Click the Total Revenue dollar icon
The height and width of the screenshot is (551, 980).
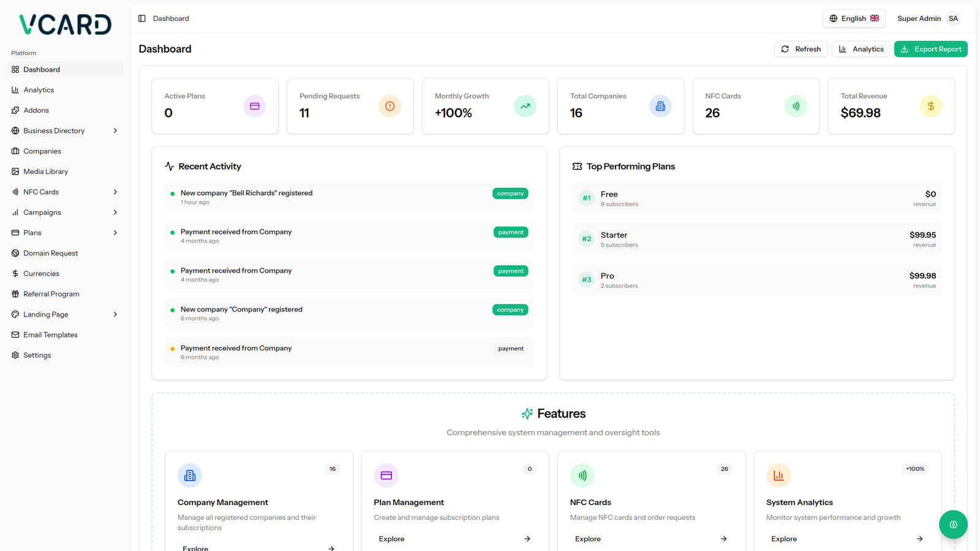[x=930, y=107]
